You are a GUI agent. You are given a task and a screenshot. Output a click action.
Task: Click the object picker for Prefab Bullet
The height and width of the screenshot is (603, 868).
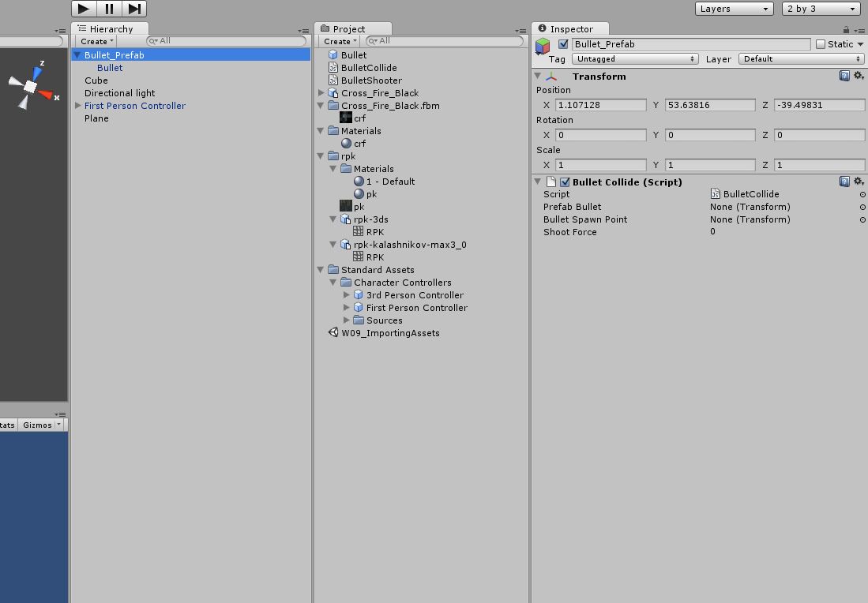point(861,207)
